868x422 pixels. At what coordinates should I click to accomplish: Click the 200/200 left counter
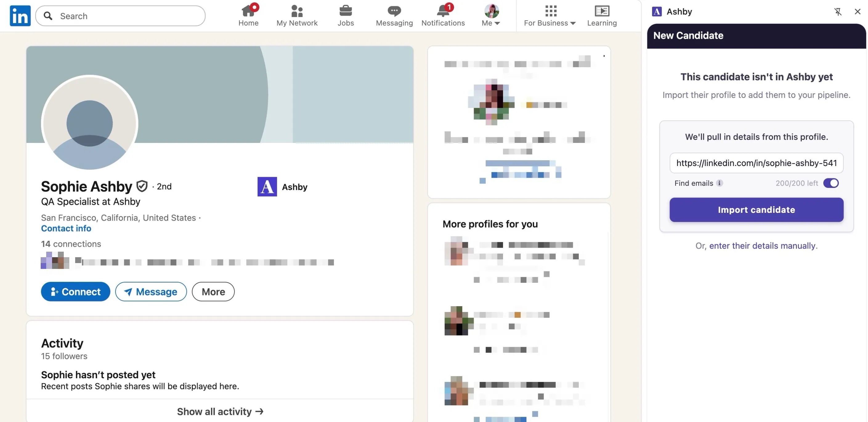[797, 183]
